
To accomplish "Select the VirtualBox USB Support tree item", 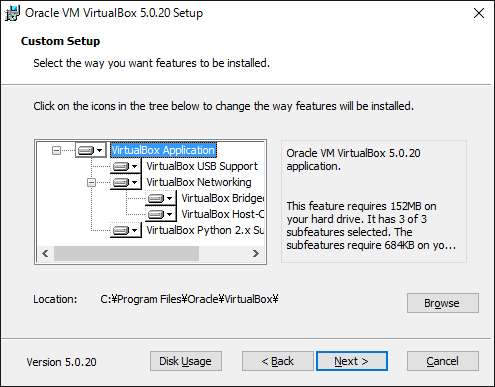I will tap(202, 166).
